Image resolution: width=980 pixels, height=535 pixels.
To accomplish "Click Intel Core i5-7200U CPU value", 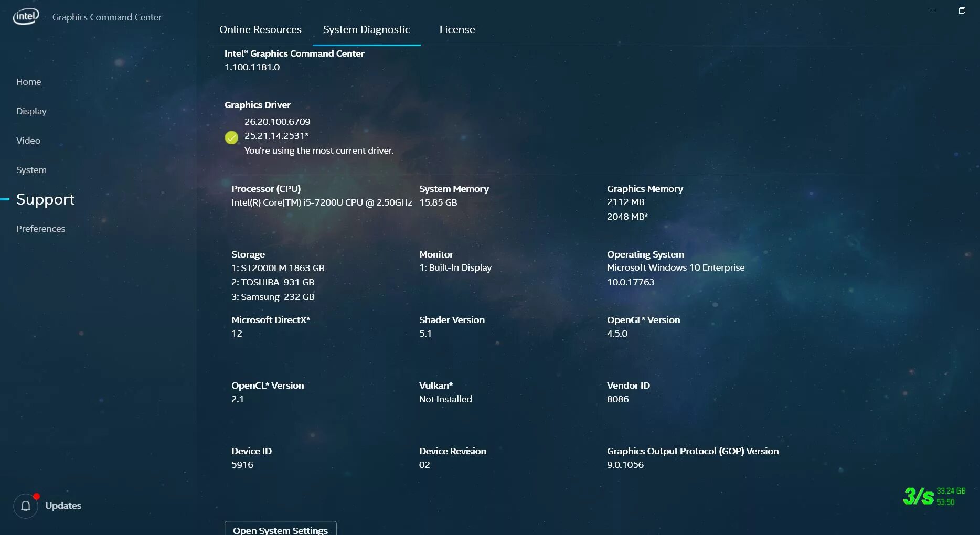I will tap(322, 202).
